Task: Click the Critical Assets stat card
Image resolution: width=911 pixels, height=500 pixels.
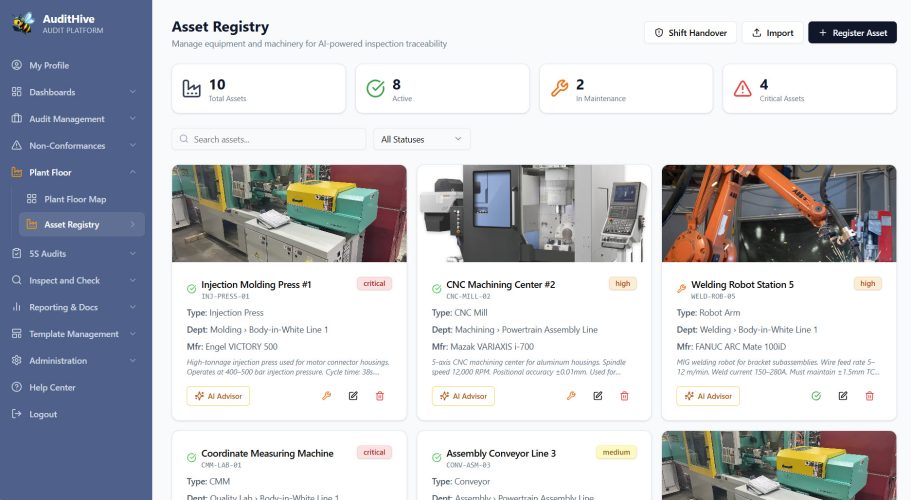Action: pyautogui.click(x=809, y=88)
